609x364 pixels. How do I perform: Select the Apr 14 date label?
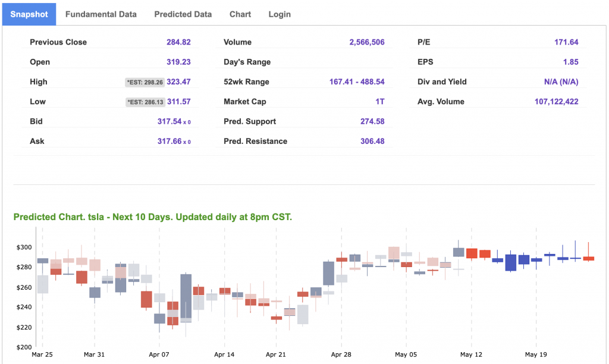pyautogui.click(x=224, y=354)
